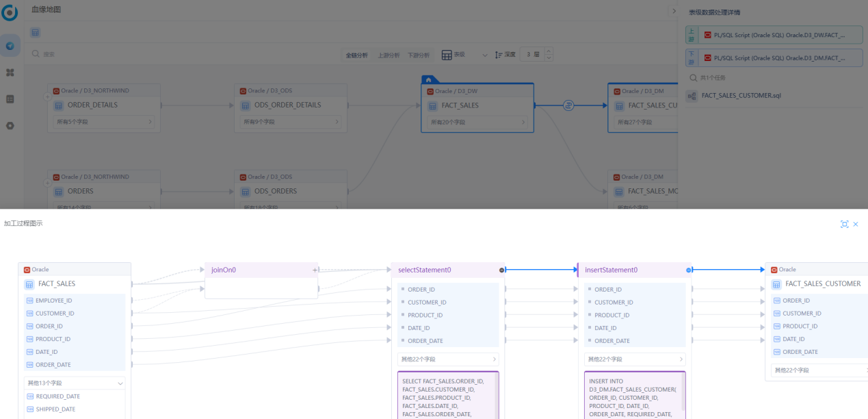Click the fullscreen icon in 加工过程图示 panel

pyautogui.click(x=845, y=224)
